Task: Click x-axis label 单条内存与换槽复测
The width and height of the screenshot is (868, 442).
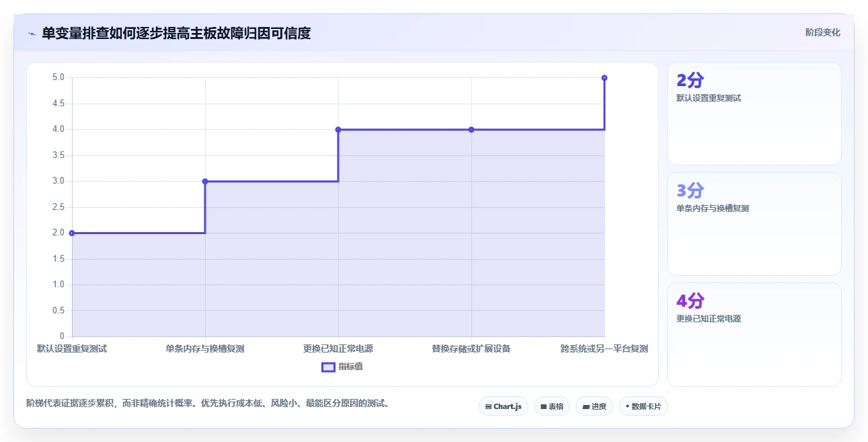Action: (x=205, y=348)
